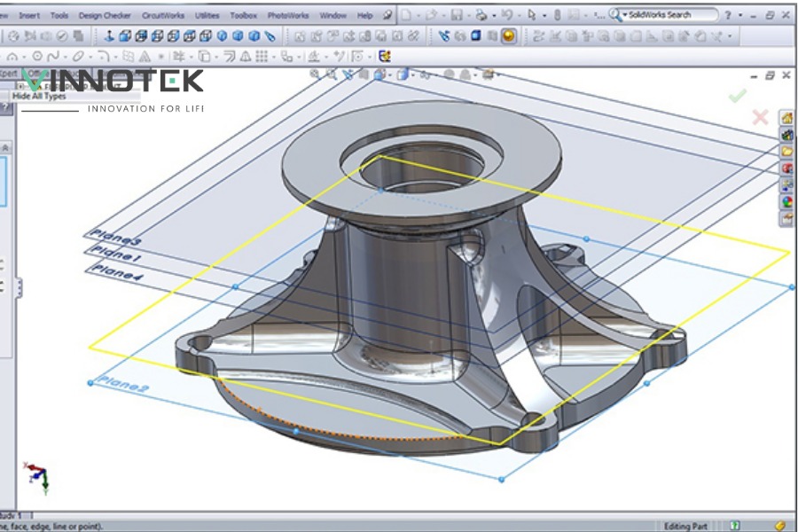Image resolution: width=798 pixels, height=532 pixels.
Task: Click Zoom to Area in viewport toolbar
Action: click(332, 74)
